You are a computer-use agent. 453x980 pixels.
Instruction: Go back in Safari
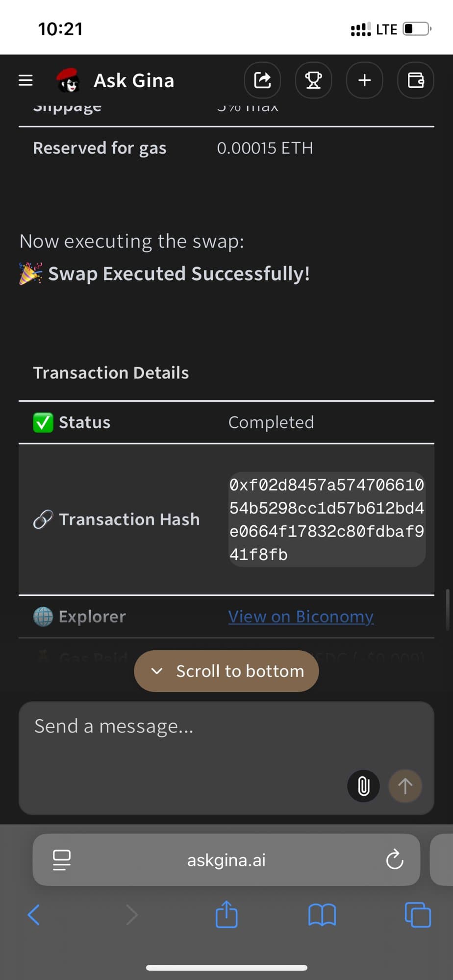point(33,914)
